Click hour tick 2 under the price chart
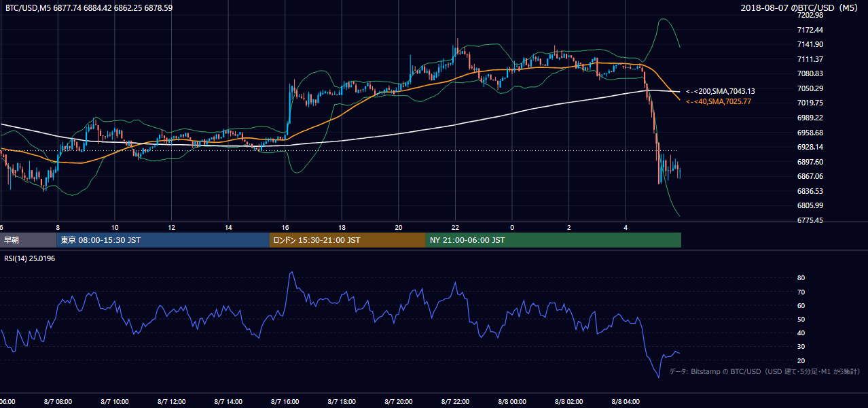 [x=568, y=228]
